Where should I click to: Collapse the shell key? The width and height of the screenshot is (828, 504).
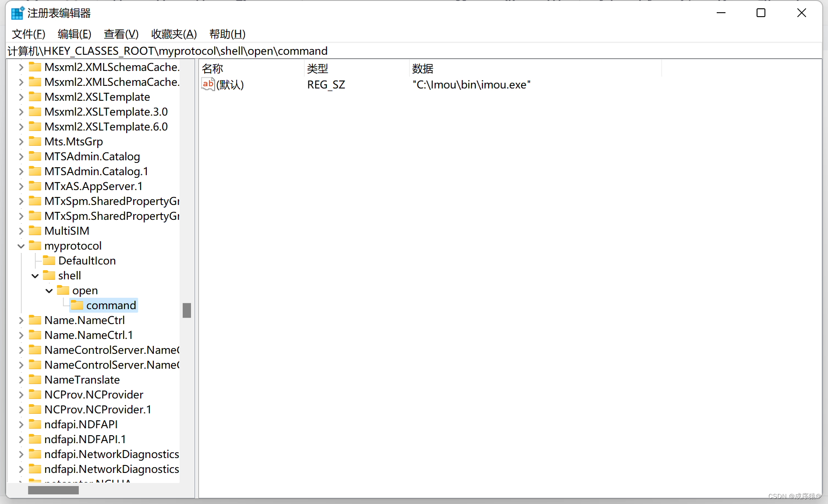tap(35, 275)
